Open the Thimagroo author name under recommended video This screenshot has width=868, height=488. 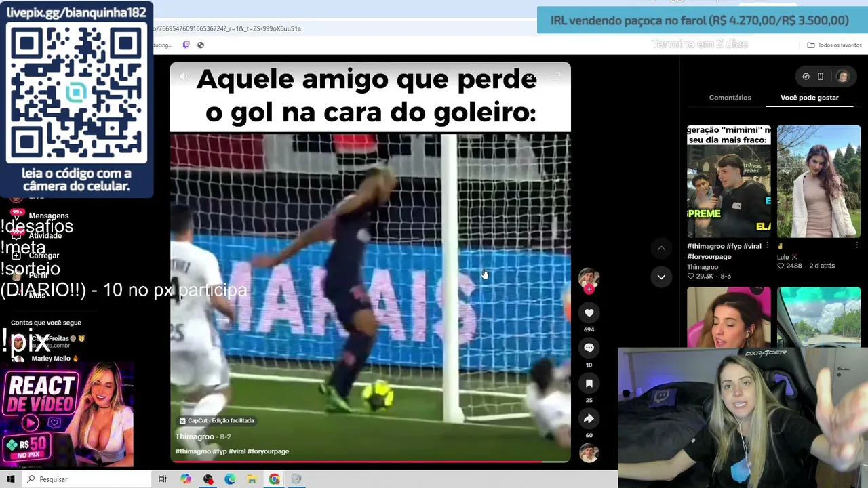point(703,267)
